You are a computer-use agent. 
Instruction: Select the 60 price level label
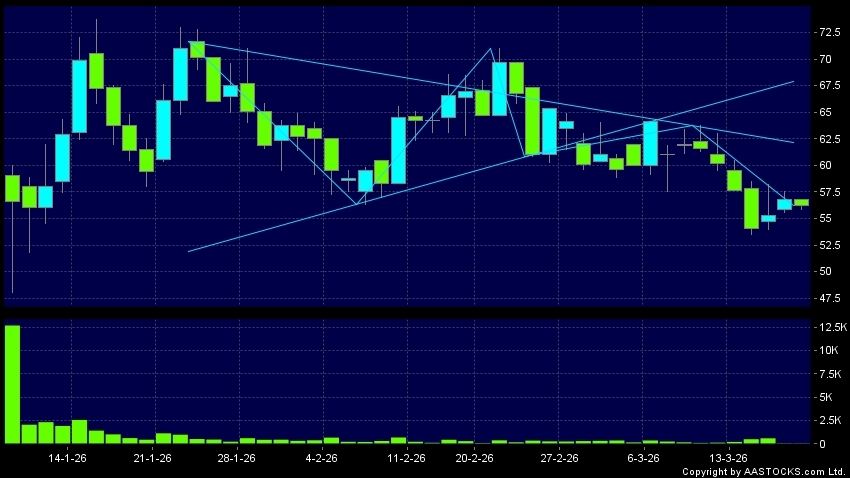(x=825, y=165)
